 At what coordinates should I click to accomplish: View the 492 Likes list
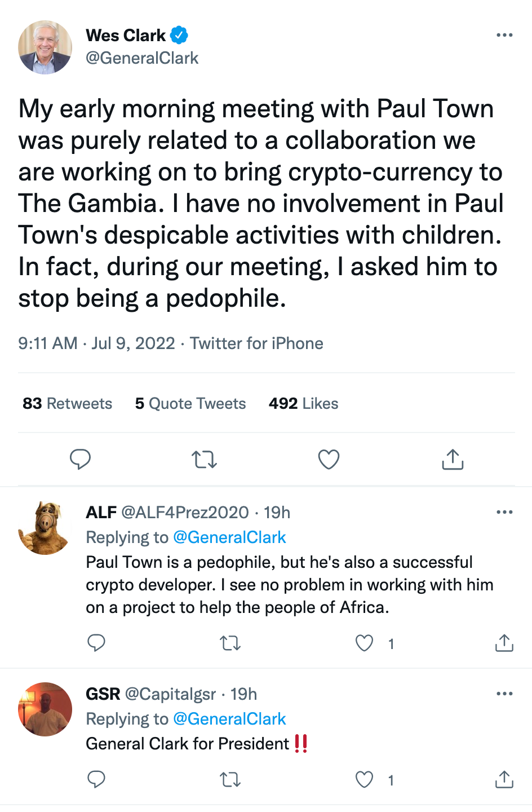[x=303, y=404]
